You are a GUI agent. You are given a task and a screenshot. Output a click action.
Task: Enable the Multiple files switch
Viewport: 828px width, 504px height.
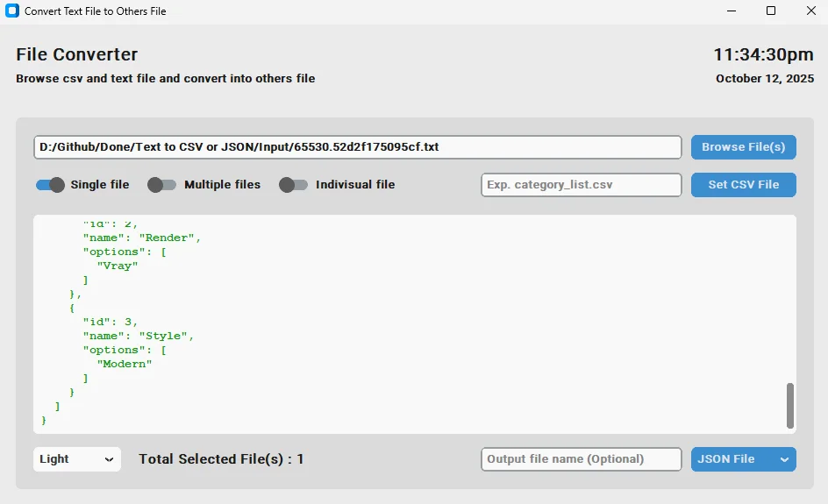(x=161, y=185)
